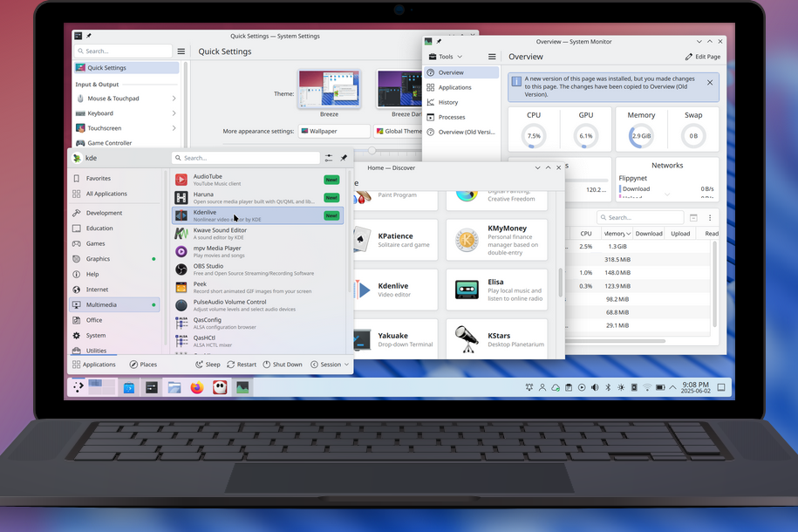The image size is (798, 532).
Task: Open the media player tray icon
Action: click(582, 387)
